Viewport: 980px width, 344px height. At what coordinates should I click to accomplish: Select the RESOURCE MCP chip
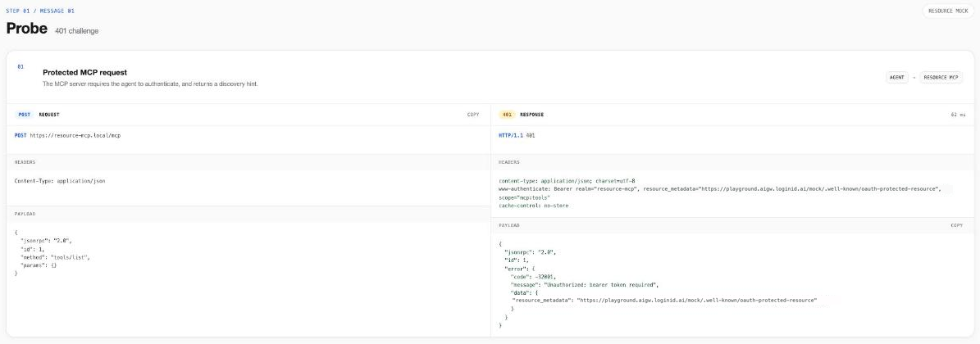click(x=941, y=78)
